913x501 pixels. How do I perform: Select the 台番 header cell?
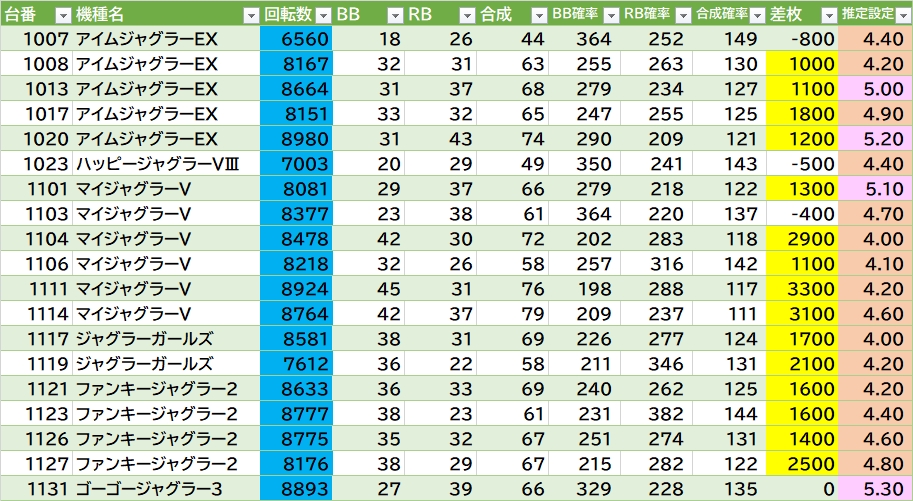(x=36, y=14)
